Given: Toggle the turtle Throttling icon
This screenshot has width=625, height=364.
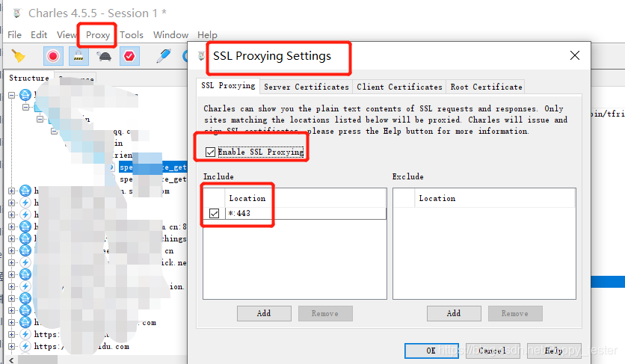Looking at the screenshot, I should [104, 56].
